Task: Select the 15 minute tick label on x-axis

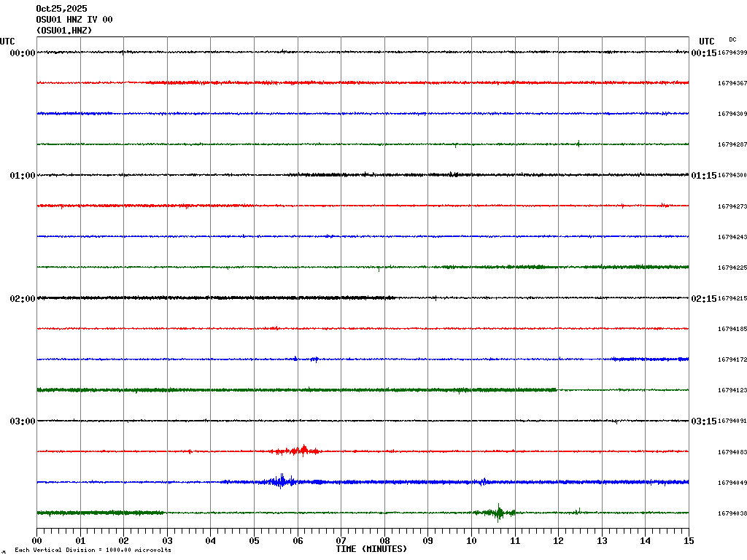Action: point(689,541)
